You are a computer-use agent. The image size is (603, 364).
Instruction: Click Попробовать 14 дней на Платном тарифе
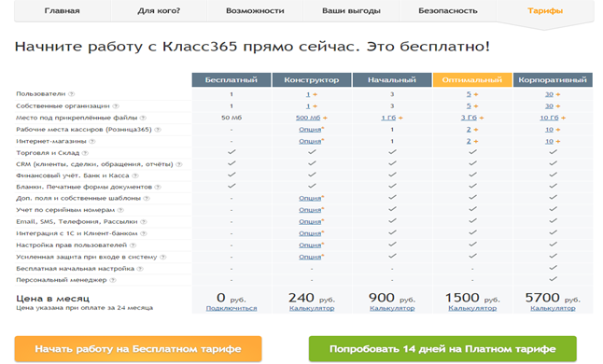coord(442,349)
